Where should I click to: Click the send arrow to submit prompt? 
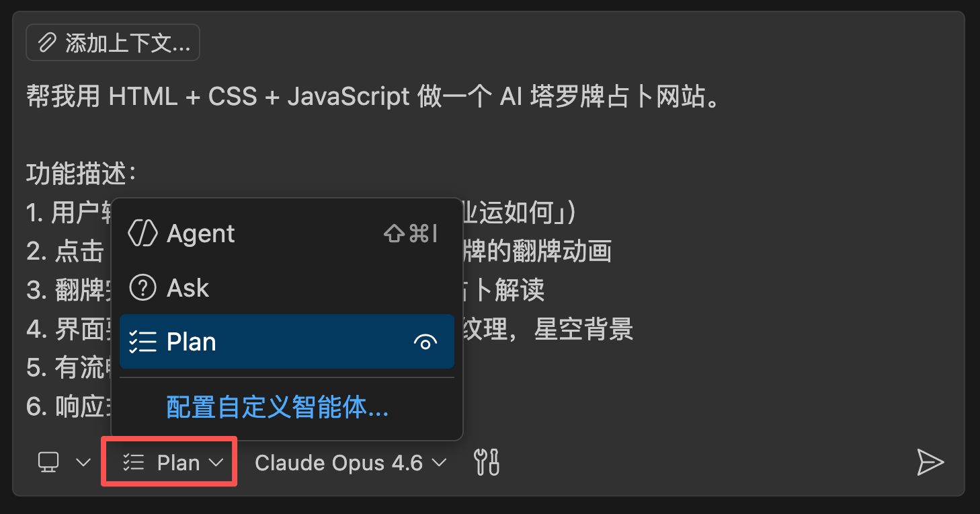(931, 462)
